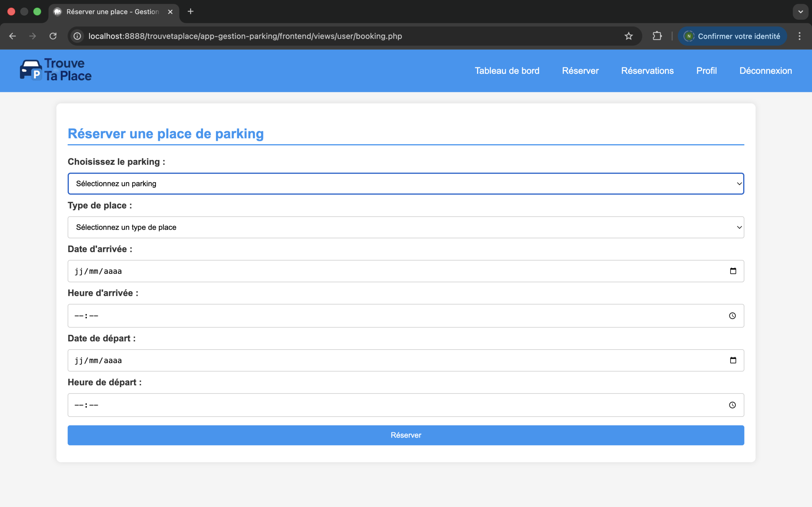The image size is (812, 507).
Task: Bookmark this page with the star icon
Action: [628, 36]
